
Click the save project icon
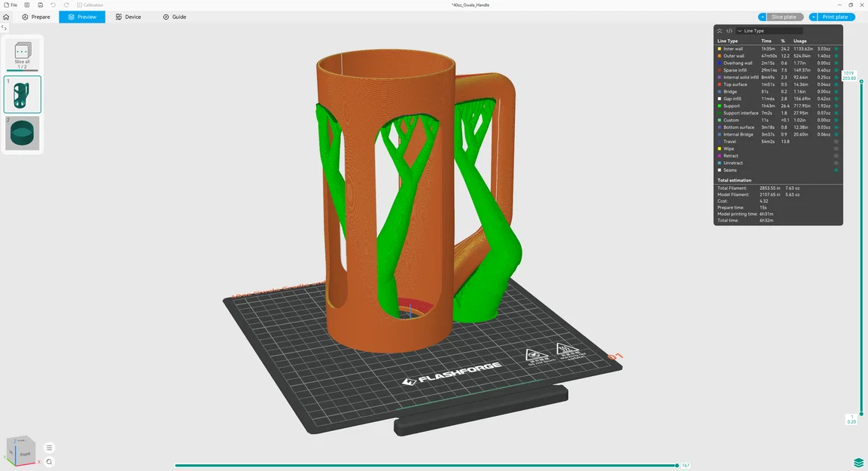click(x=41, y=5)
